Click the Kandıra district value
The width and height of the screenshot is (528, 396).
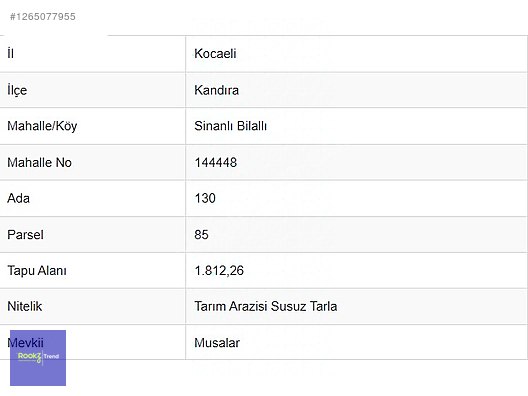click(217, 90)
